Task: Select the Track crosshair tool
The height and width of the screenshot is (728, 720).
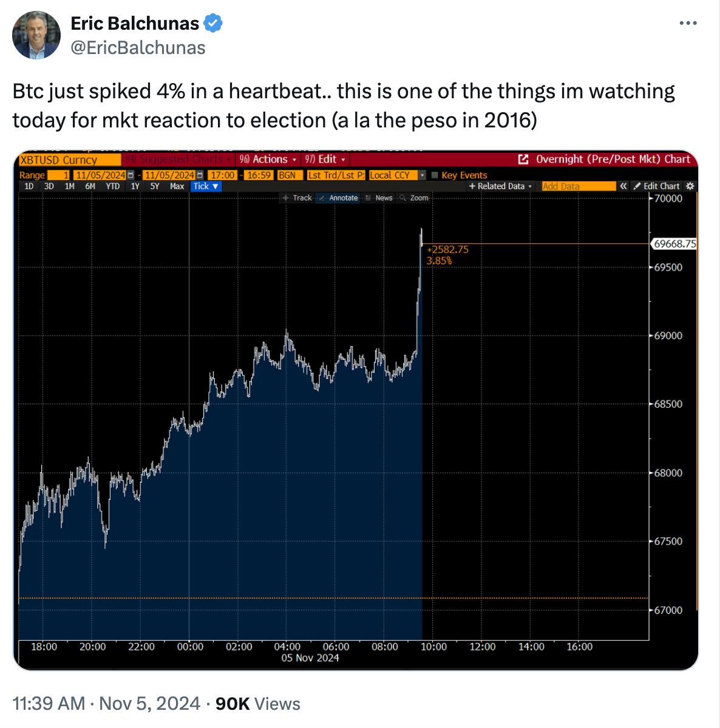Action: click(x=297, y=198)
